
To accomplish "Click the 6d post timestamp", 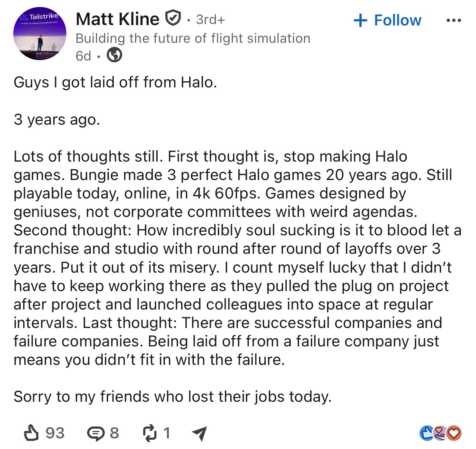I will point(83,56).
